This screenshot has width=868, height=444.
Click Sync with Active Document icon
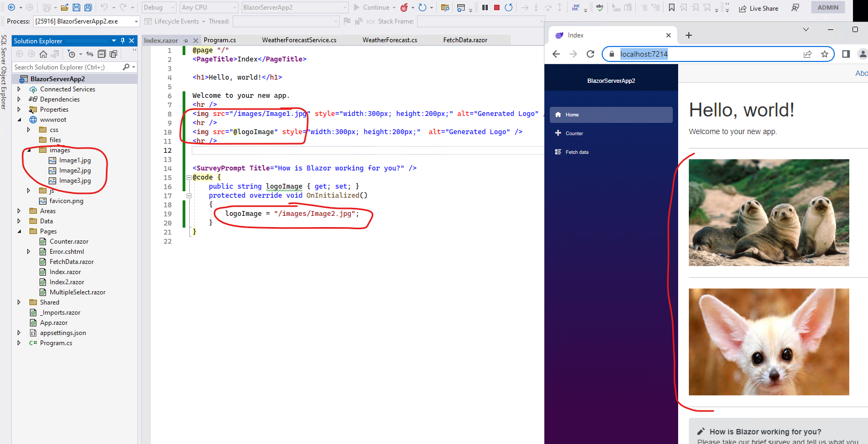(90, 54)
